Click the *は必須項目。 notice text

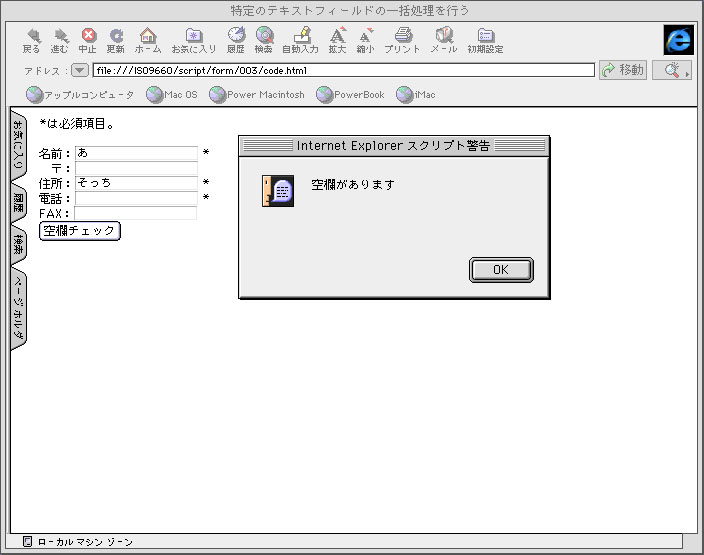[x=77, y=123]
